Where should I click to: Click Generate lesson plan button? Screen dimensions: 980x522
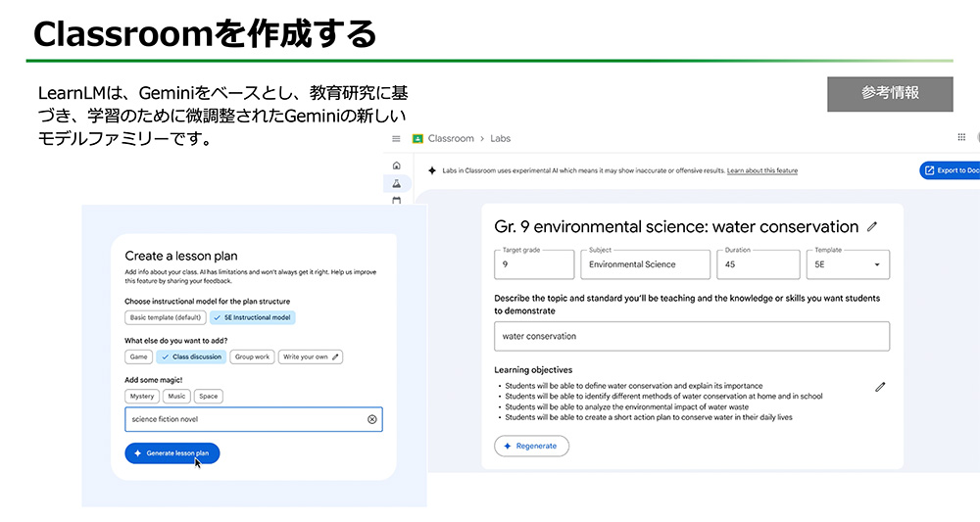click(171, 453)
